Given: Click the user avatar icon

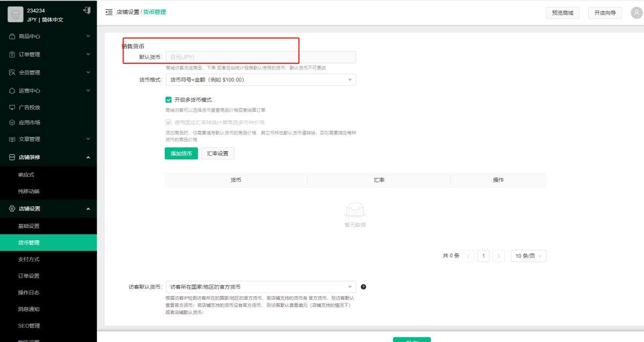Looking at the screenshot, I should (x=636, y=13).
